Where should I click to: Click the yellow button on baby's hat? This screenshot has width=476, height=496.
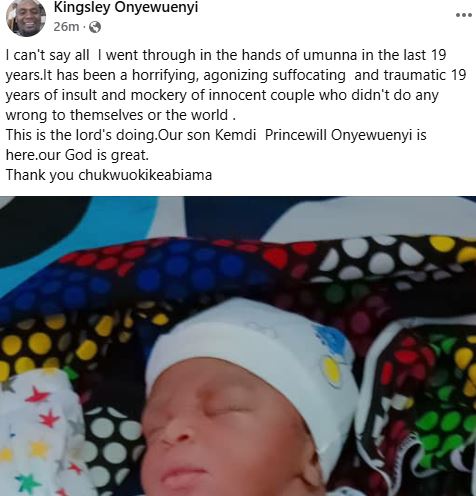click(332, 371)
